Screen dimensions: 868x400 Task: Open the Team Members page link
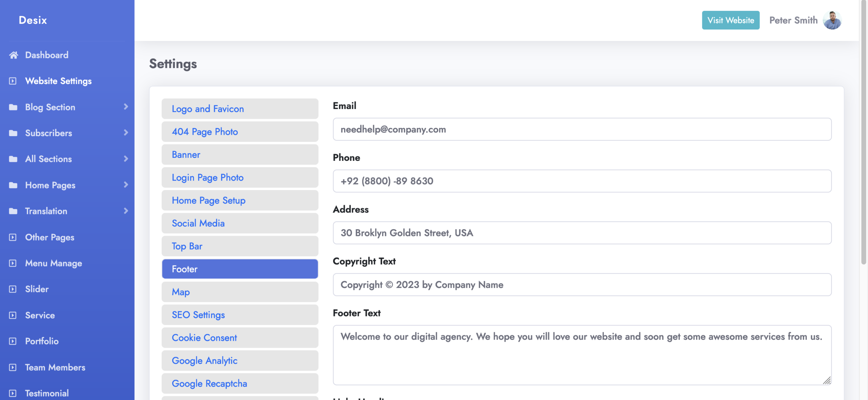pos(55,367)
